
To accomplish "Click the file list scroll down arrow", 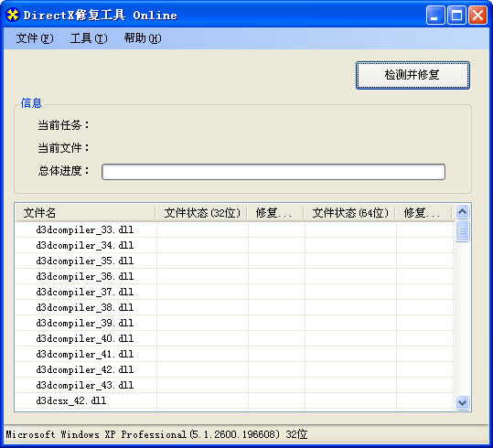I will pos(462,402).
